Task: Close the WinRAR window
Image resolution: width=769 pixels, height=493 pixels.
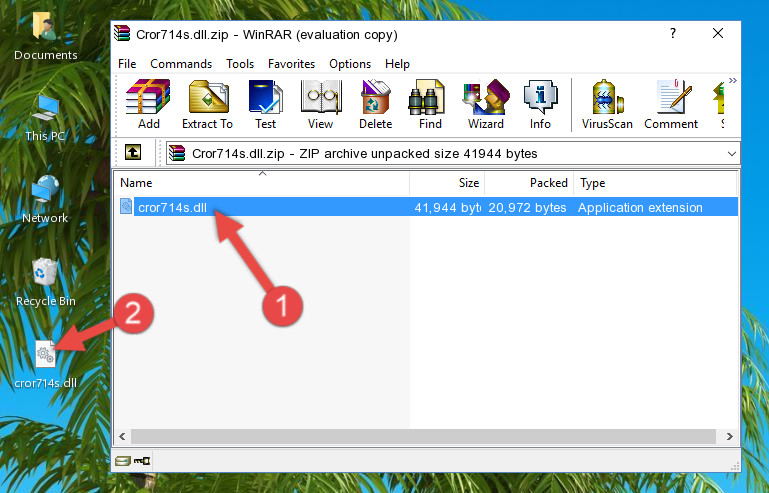Action: coord(718,33)
